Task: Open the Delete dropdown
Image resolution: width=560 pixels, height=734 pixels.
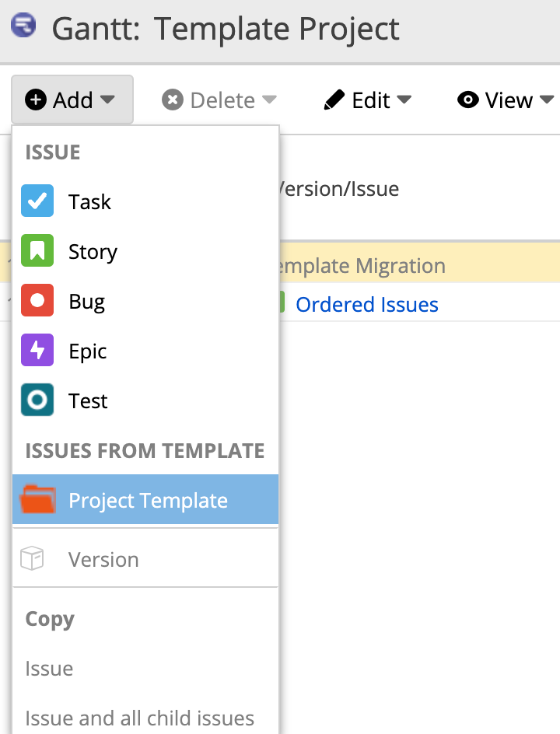Action: tap(219, 100)
